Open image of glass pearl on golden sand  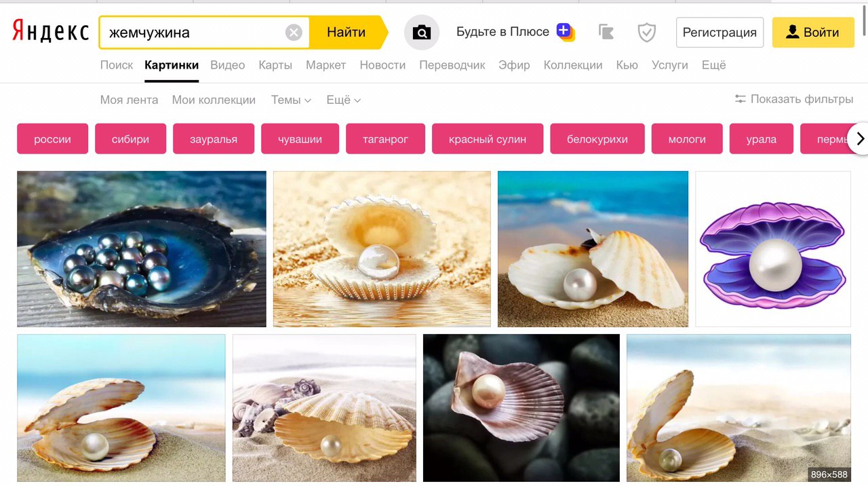[x=382, y=249]
